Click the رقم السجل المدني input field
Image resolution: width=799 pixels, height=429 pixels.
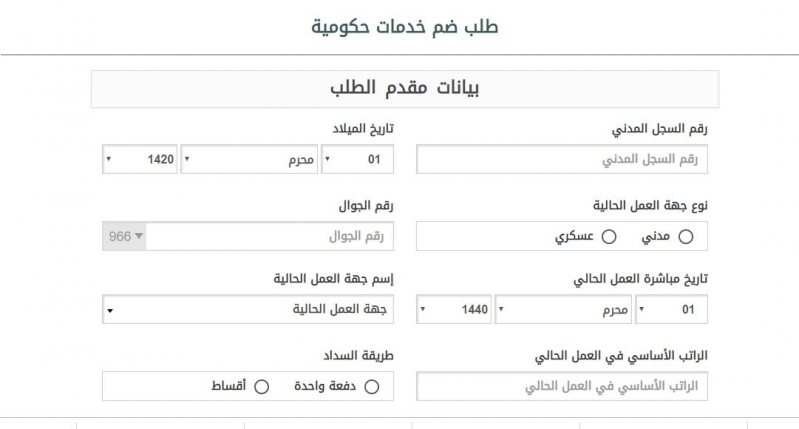click(562, 159)
